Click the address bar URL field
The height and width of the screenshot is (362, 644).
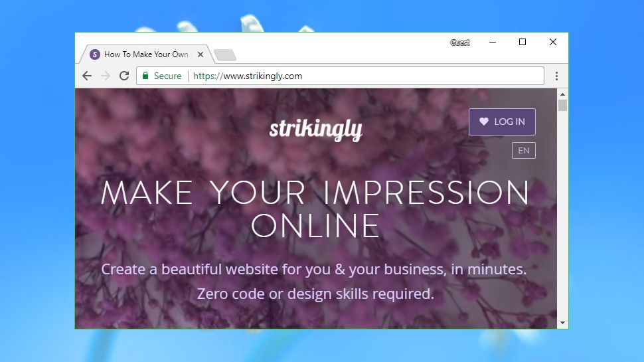tap(340, 76)
